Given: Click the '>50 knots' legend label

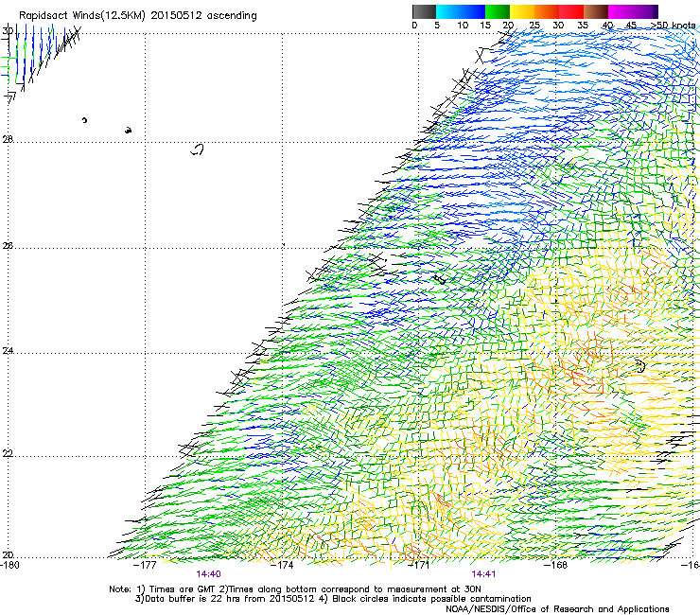Looking at the screenshot, I should tap(673, 25).
